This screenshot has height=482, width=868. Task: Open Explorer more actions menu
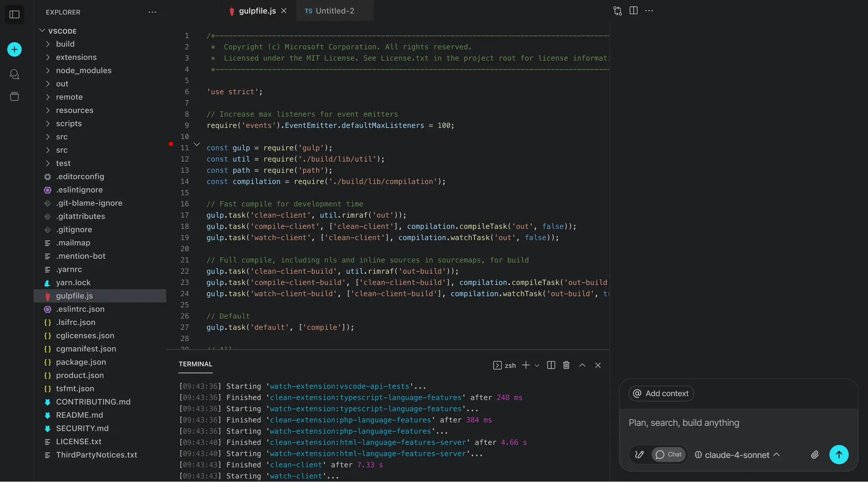click(x=152, y=12)
